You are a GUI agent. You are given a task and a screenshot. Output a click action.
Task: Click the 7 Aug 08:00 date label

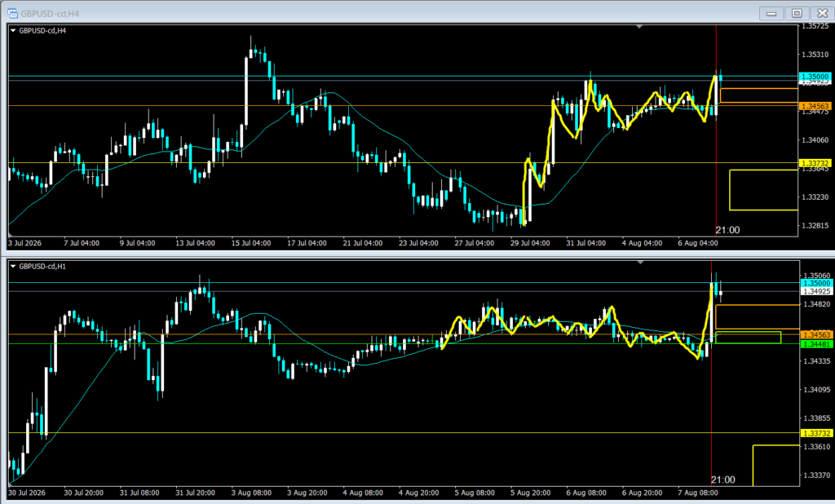pos(698,493)
